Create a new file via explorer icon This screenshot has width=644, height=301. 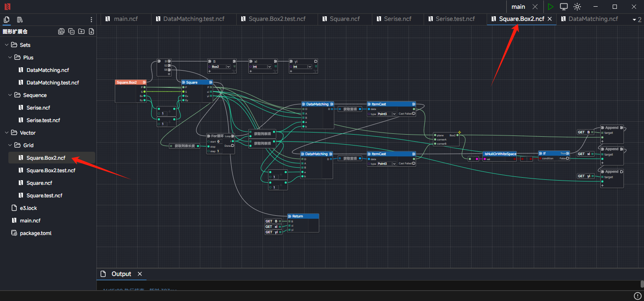(91, 31)
